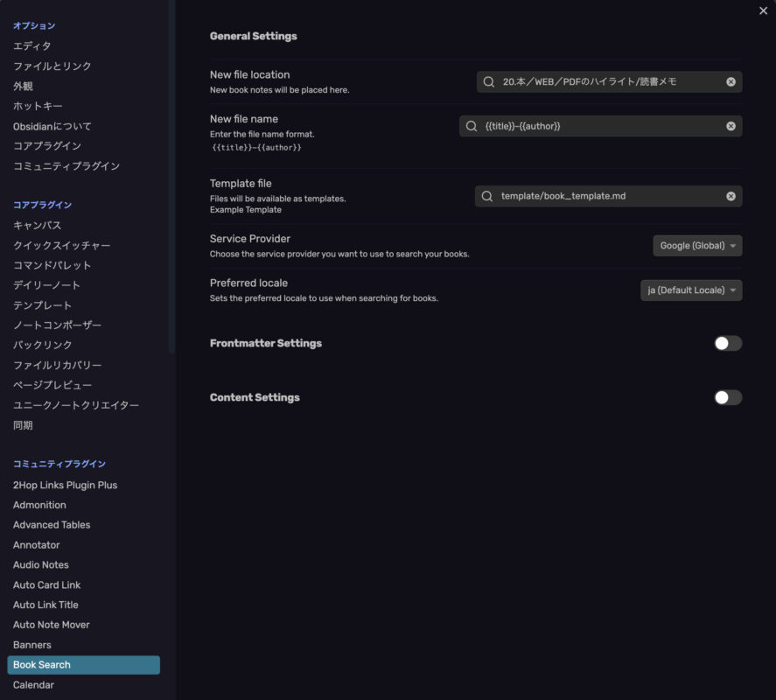Open the Calendar plugin settings
Image resolution: width=776 pixels, height=700 pixels.
tap(33, 685)
